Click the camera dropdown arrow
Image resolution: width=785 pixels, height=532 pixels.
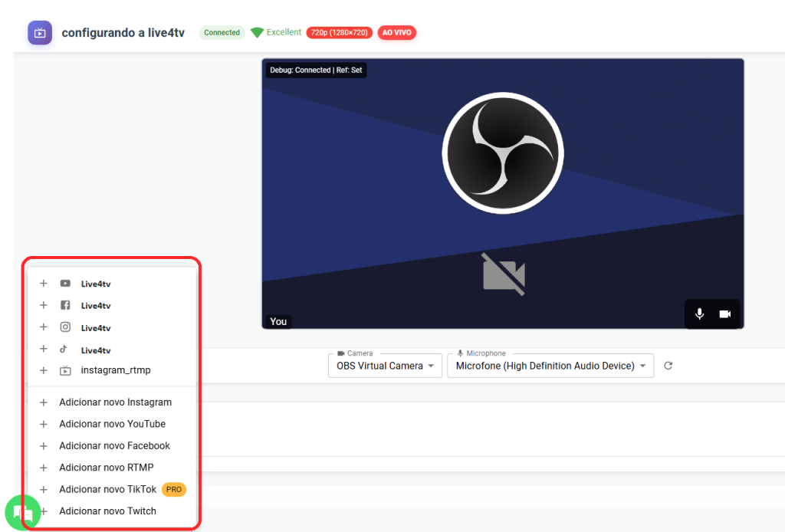(x=431, y=366)
